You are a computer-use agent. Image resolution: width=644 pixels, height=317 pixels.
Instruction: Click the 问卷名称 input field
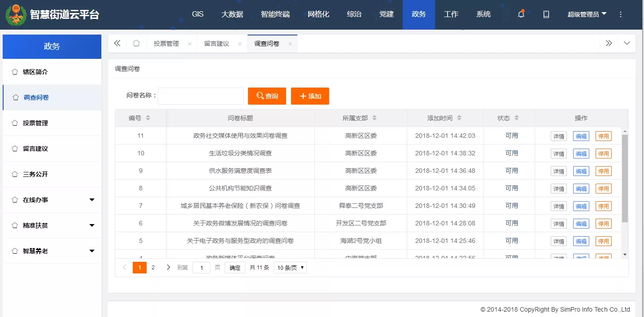tap(200, 96)
